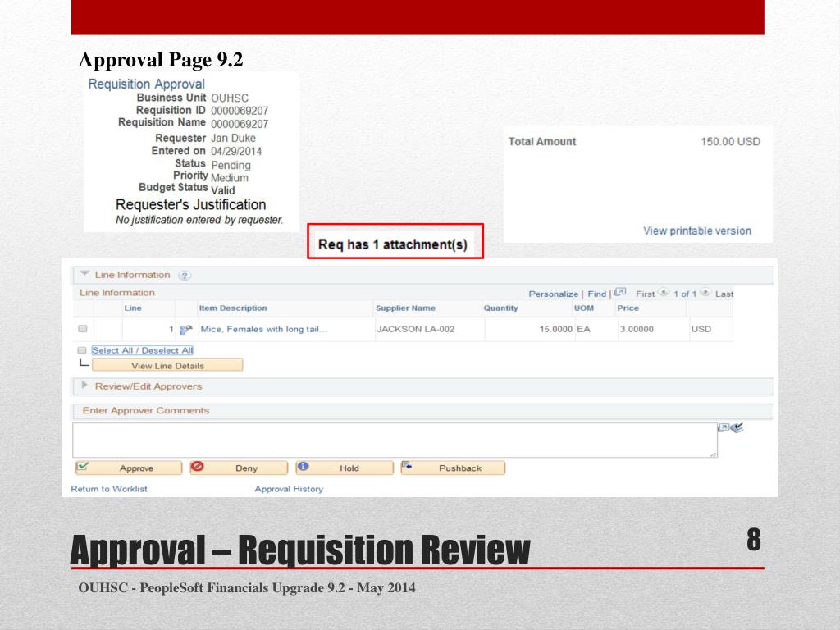This screenshot has width=840, height=630.
Task: Click the Pushback button
Action: point(453,468)
